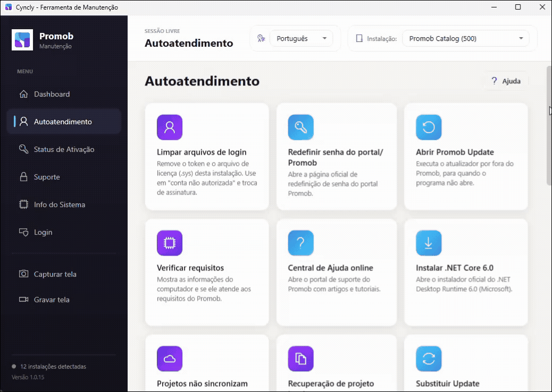Open Recuperação de projeto card
Viewport: 552px width, 392px height.
337,363
